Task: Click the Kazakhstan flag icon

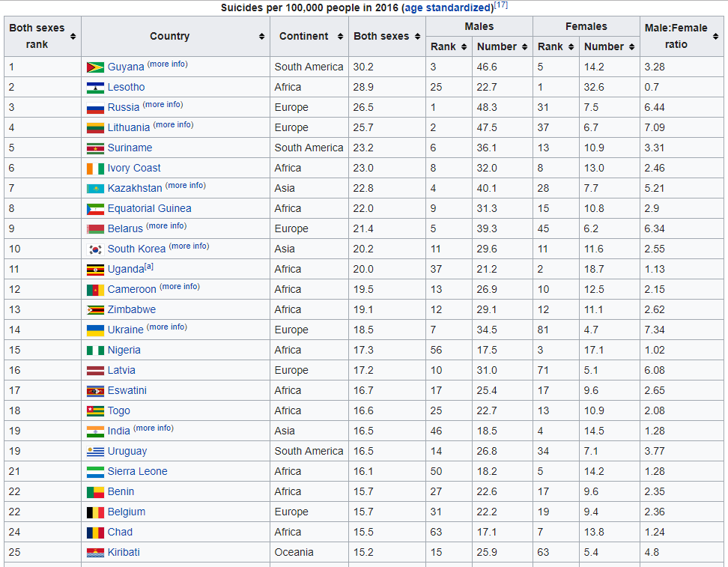Action: [x=95, y=189]
